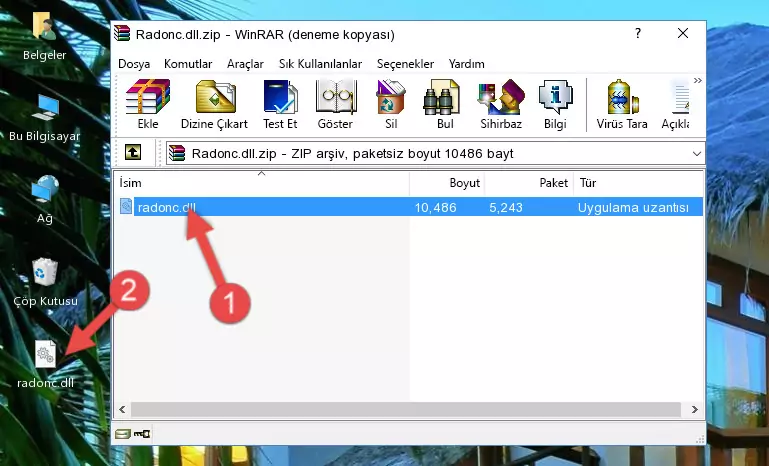
Task: Click the horizontal scrollbar track thumb
Action: (x=406, y=409)
